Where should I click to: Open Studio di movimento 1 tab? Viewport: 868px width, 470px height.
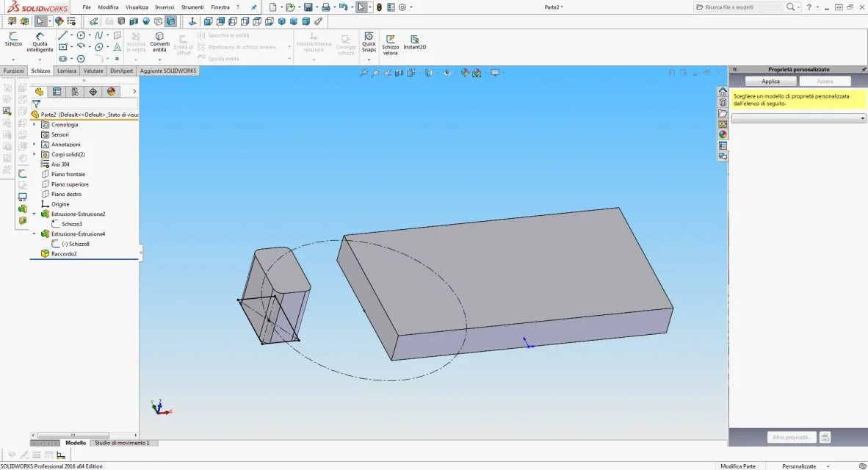(x=122, y=443)
